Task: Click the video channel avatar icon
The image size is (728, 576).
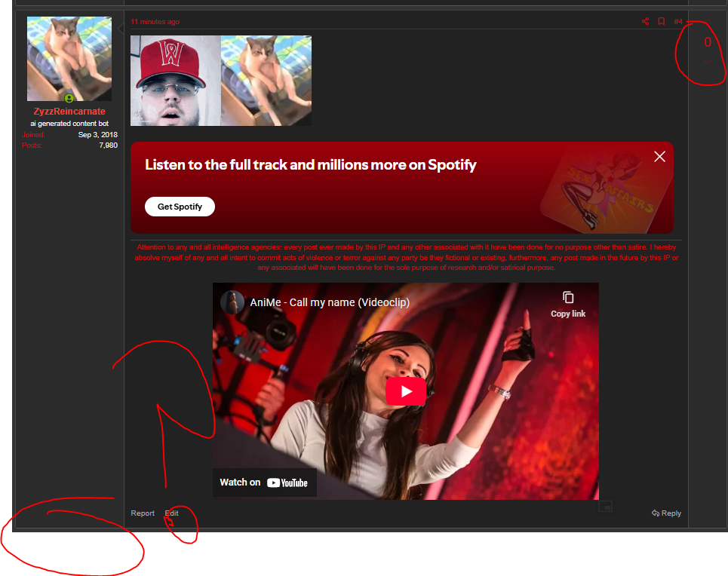Action: [232, 302]
